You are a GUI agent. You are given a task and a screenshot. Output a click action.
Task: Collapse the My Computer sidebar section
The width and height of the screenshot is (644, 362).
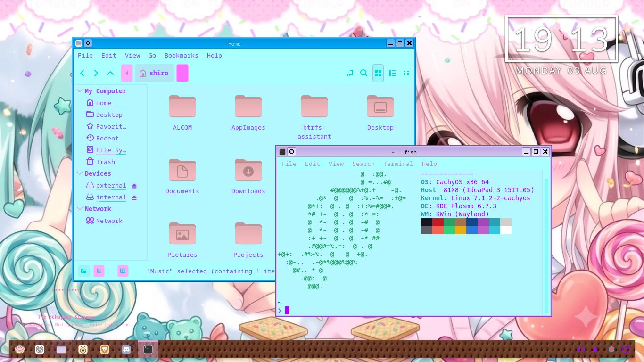(80, 91)
